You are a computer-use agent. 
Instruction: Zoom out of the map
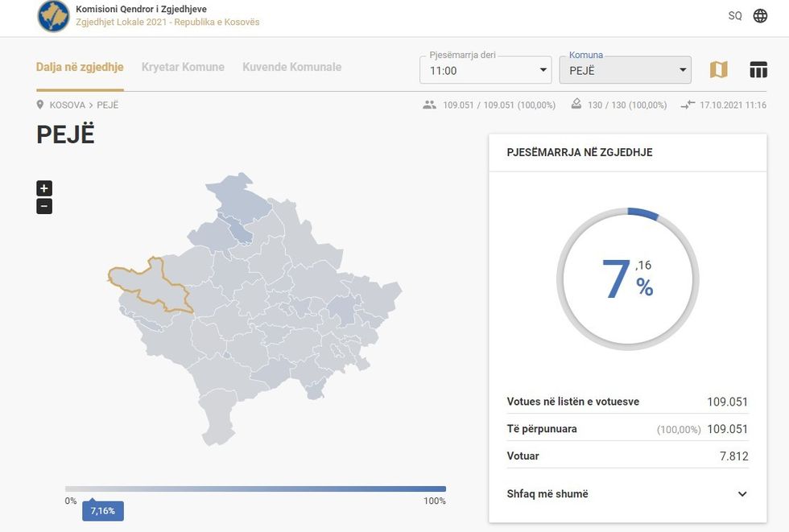44,206
